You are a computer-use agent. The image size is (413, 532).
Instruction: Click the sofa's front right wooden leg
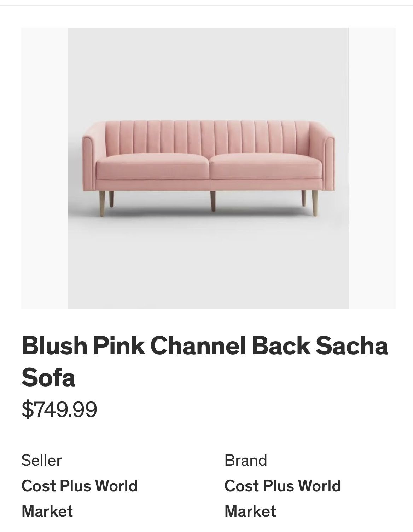pyautogui.click(x=314, y=203)
